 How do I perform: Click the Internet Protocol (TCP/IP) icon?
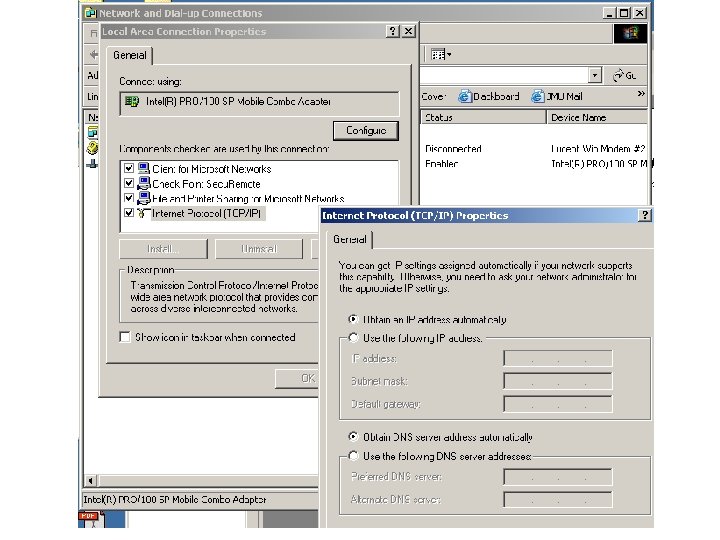pyautogui.click(x=143, y=213)
